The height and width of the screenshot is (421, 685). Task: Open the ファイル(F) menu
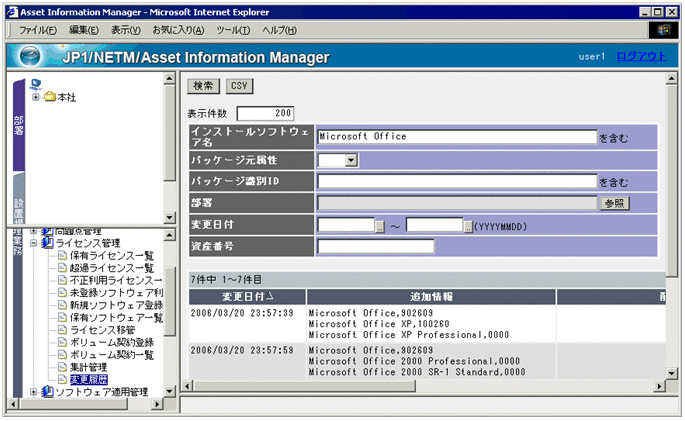pyautogui.click(x=38, y=31)
